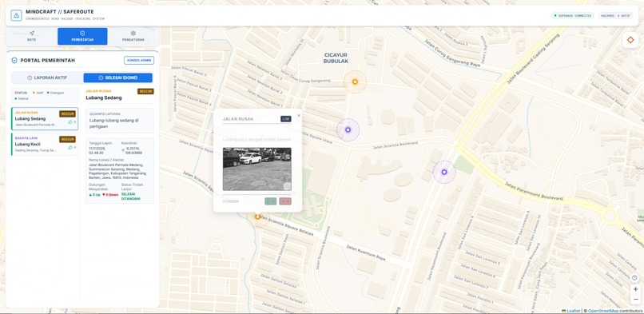The height and width of the screenshot is (314, 644).
Task: Click the Konsol Admin button
Action: [139, 61]
